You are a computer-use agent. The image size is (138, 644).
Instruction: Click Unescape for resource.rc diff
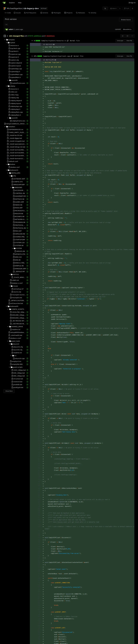click(120, 41)
